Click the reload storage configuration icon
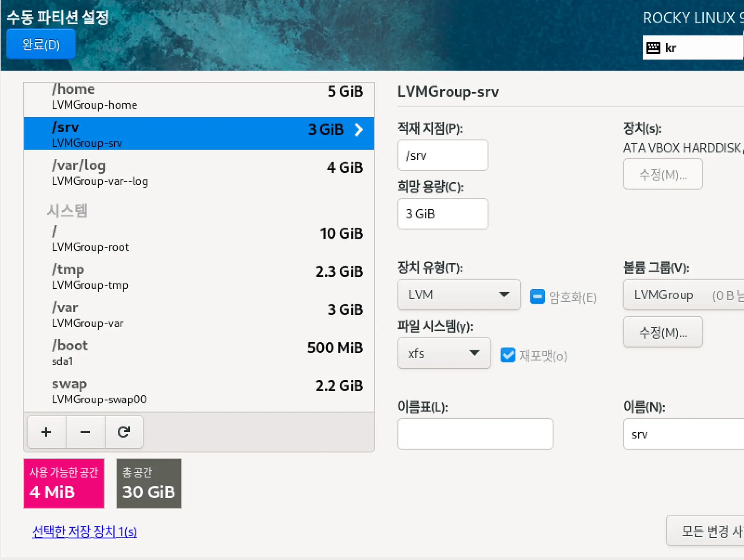This screenshot has height=560, width=744. tap(124, 432)
